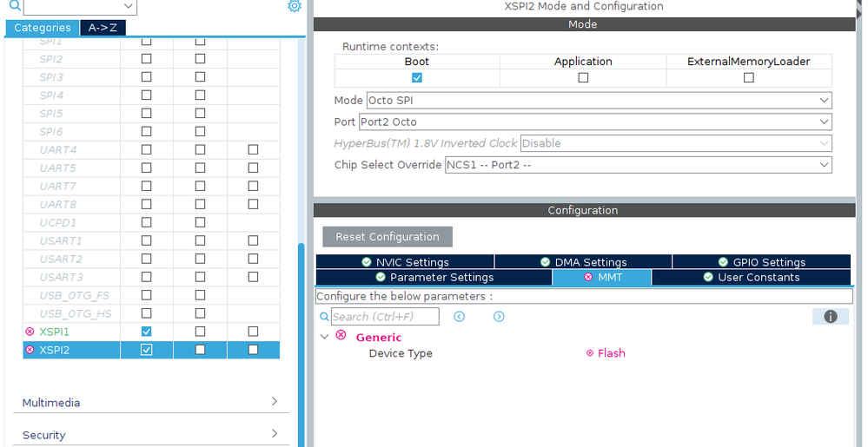Switch to the A->Z tab
This screenshot has height=447, width=868.
(103, 28)
